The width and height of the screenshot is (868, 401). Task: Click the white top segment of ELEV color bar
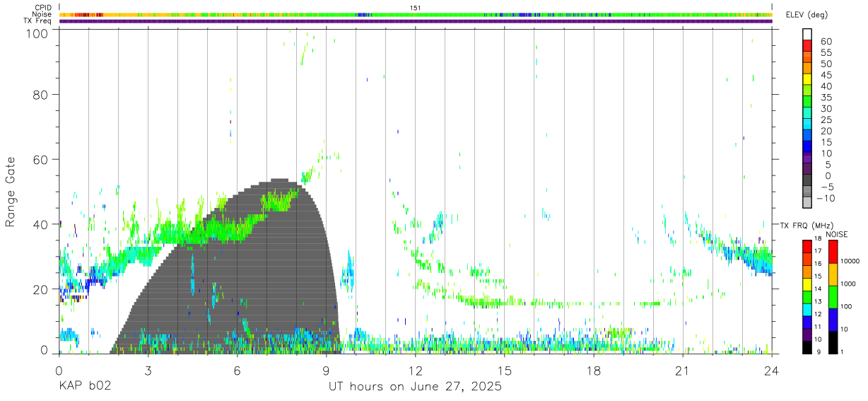(807, 34)
